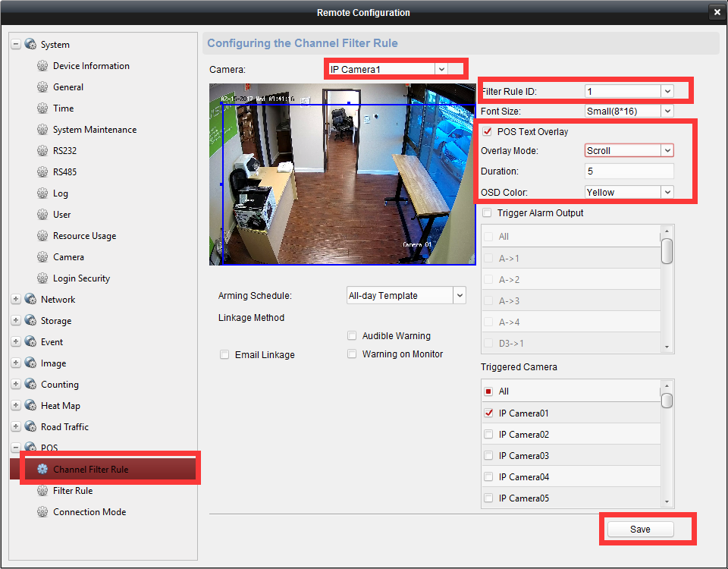728x569 pixels.
Task: Click the globe icon next to Road Traffic
Action: click(x=30, y=427)
